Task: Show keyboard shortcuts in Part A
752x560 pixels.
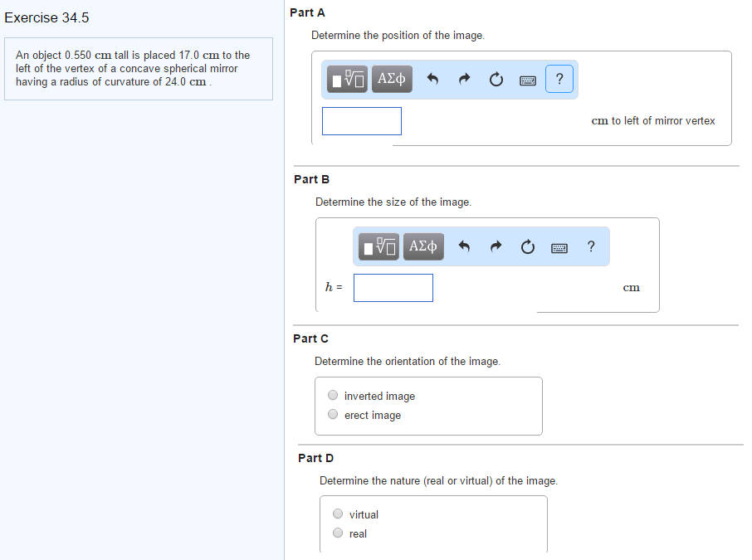Action: coord(528,80)
